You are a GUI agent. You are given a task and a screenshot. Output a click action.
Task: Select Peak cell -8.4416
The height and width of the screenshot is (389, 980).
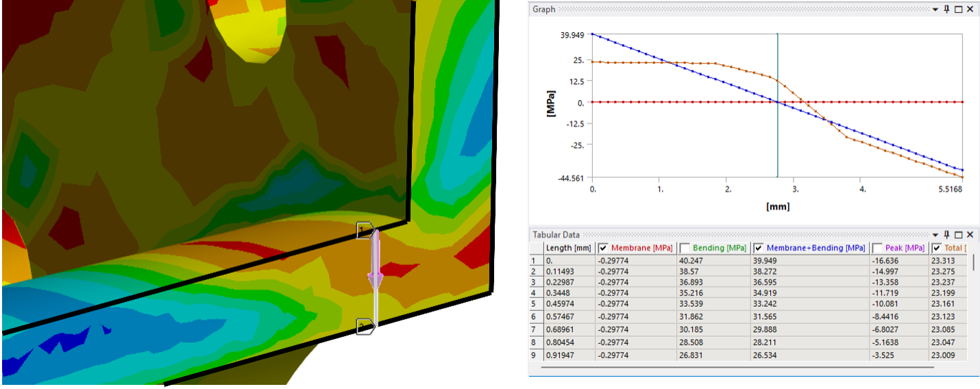[x=898, y=316]
